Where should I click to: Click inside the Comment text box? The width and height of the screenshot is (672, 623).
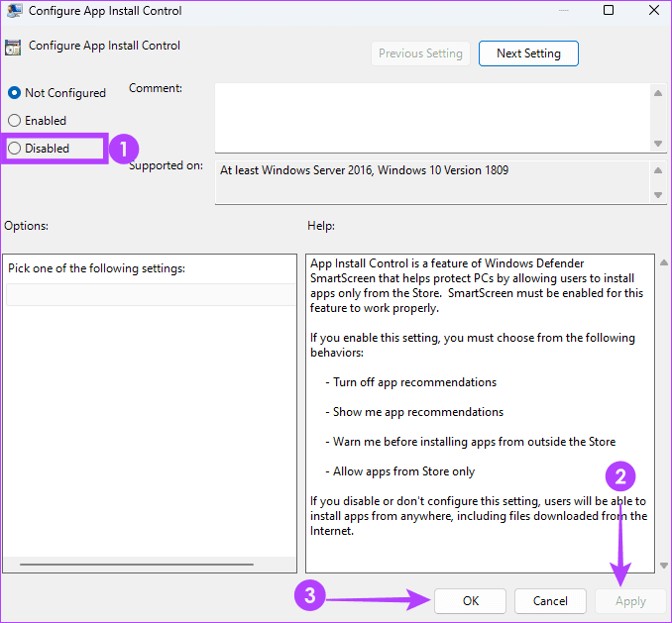(431, 117)
